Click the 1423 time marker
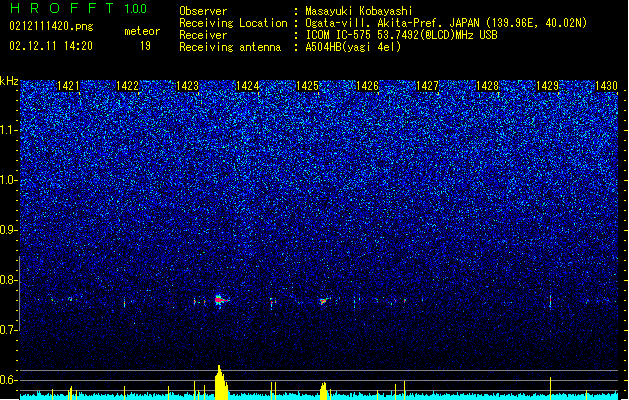Viewport: 629px width, 400px height. 187,86
